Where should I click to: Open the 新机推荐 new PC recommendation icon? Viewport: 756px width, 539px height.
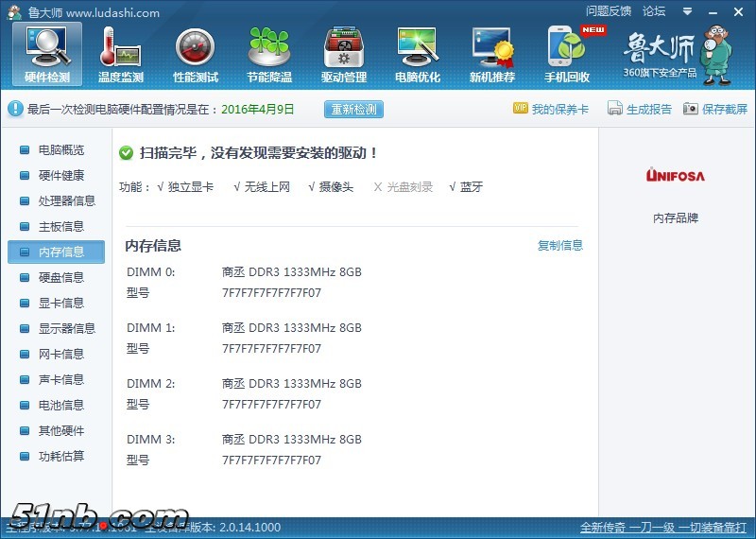coord(492,53)
